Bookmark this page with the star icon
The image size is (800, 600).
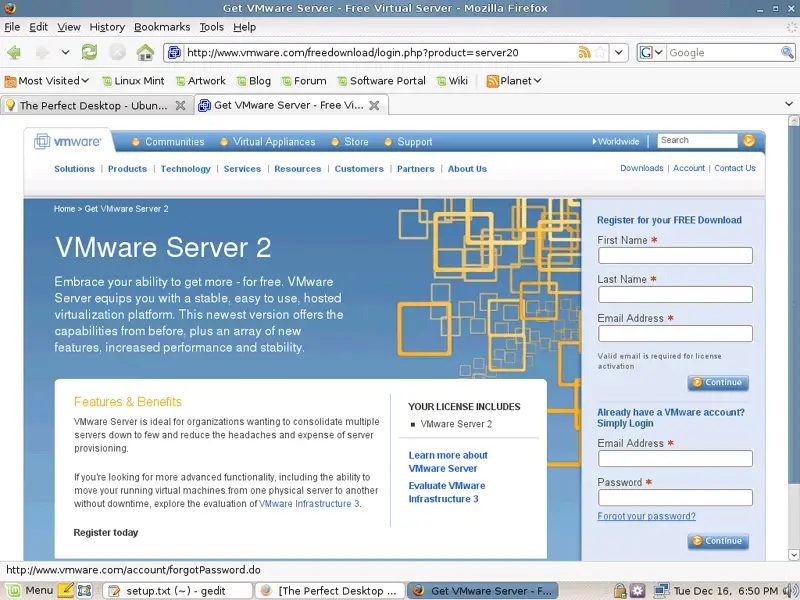(x=601, y=53)
